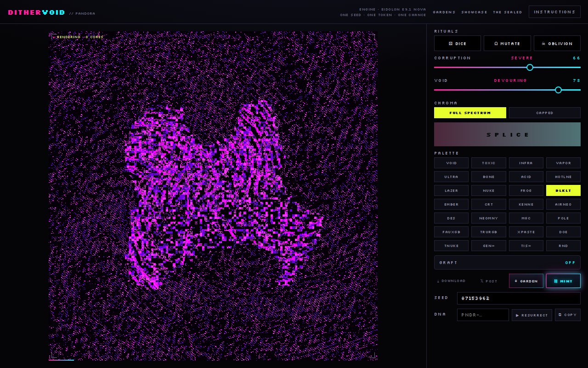Add the piece to Garden
The height and width of the screenshot is (368, 588).
point(526,281)
